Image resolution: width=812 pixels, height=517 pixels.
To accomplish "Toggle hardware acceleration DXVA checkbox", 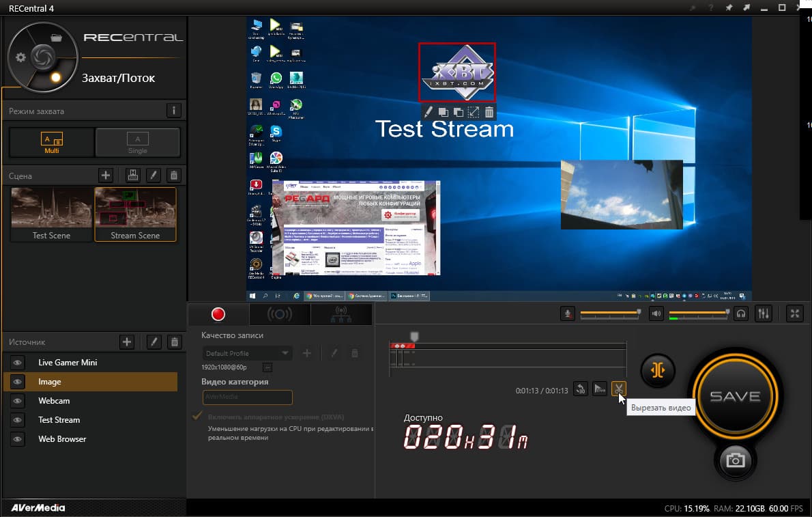I will [x=197, y=417].
